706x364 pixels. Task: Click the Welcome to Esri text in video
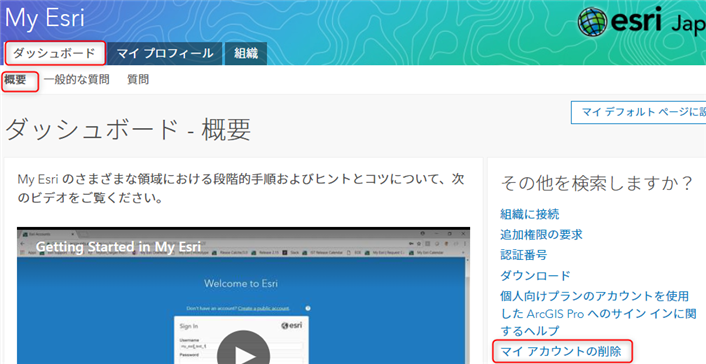point(241,283)
